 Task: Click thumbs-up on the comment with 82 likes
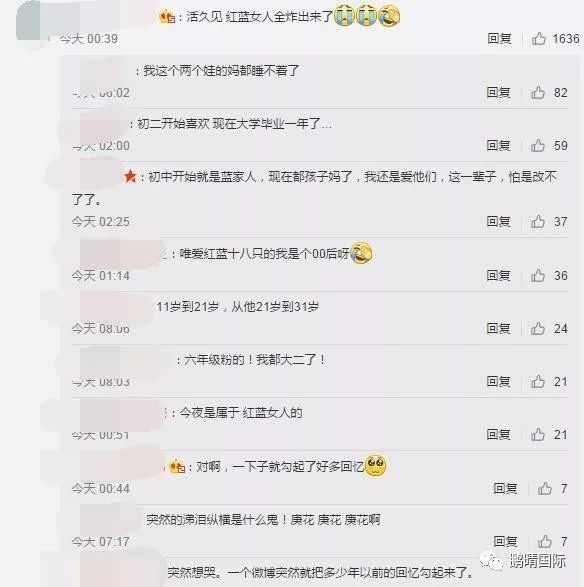point(538,92)
